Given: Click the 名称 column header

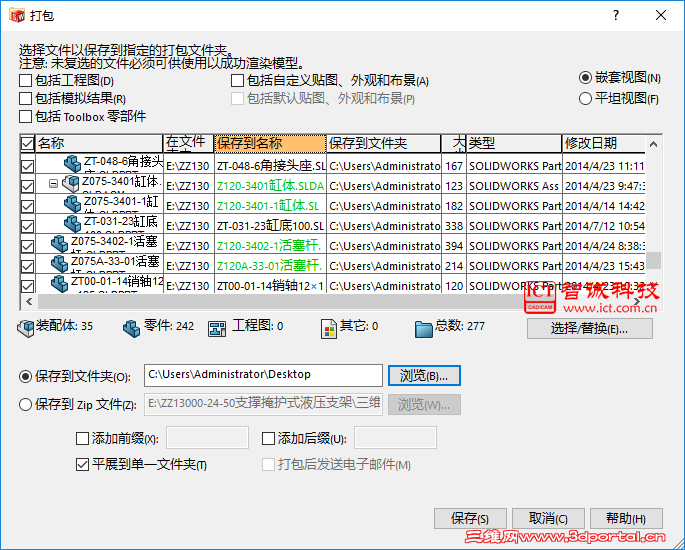Looking at the screenshot, I should [x=98, y=143].
